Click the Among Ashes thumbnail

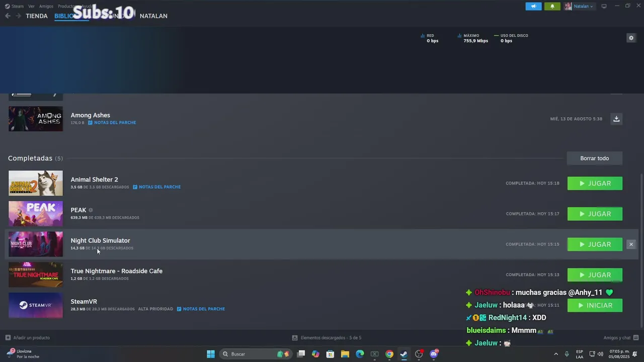[x=36, y=119]
